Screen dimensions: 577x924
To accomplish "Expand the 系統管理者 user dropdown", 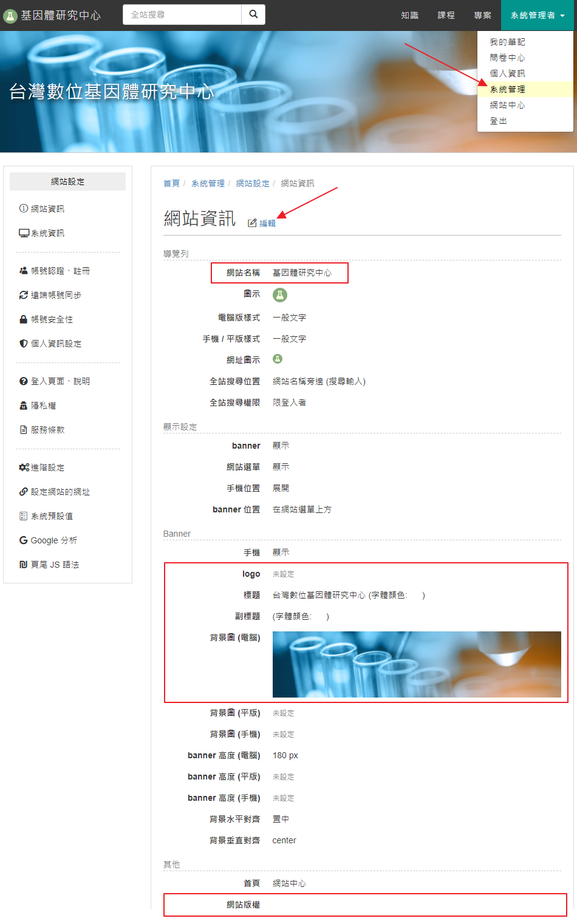I will tap(538, 15).
